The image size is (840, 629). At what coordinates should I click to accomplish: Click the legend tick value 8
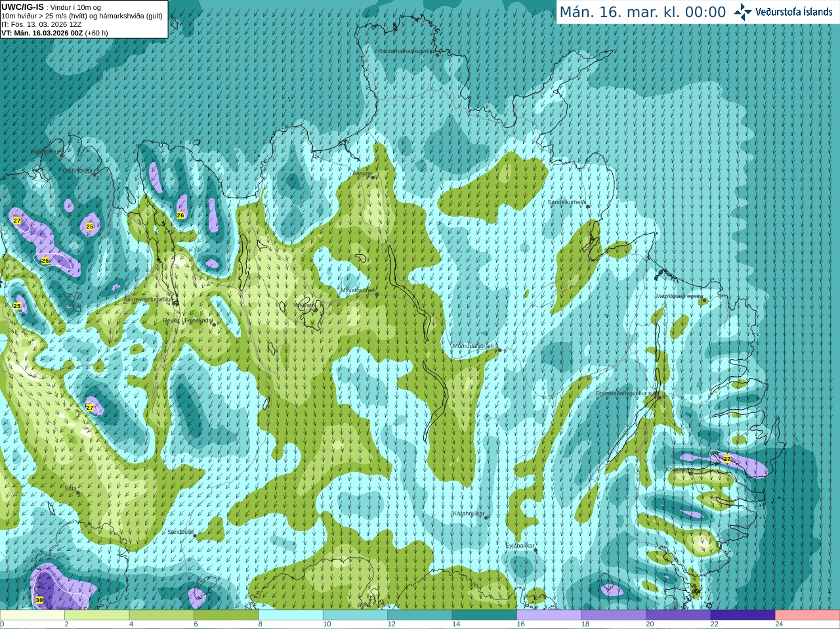coord(261,624)
